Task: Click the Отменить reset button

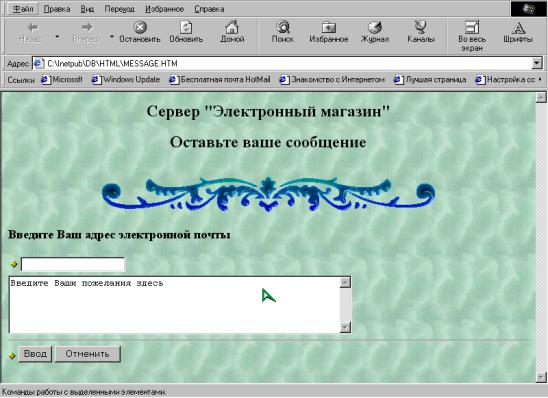Action: point(87,354)
